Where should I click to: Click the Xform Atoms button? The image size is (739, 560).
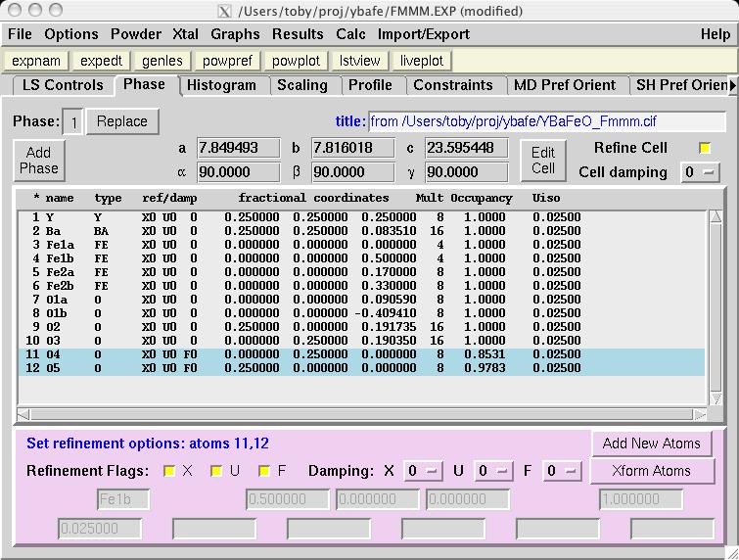coord(651,471)
